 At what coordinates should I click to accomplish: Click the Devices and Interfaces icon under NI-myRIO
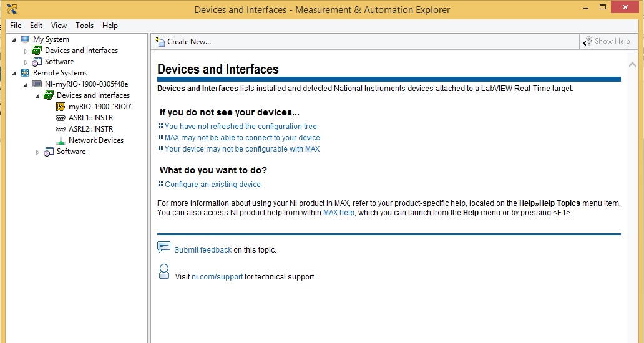(49, 95)
